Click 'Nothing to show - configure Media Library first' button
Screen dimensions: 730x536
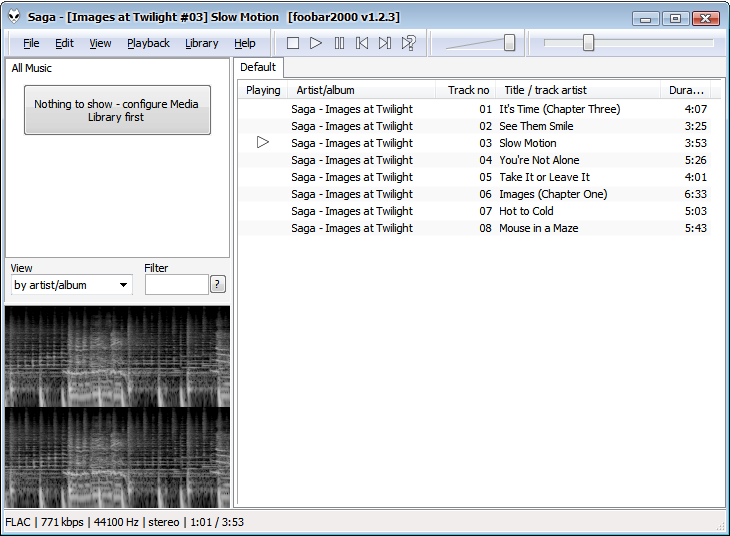click(x=117, y=110)
